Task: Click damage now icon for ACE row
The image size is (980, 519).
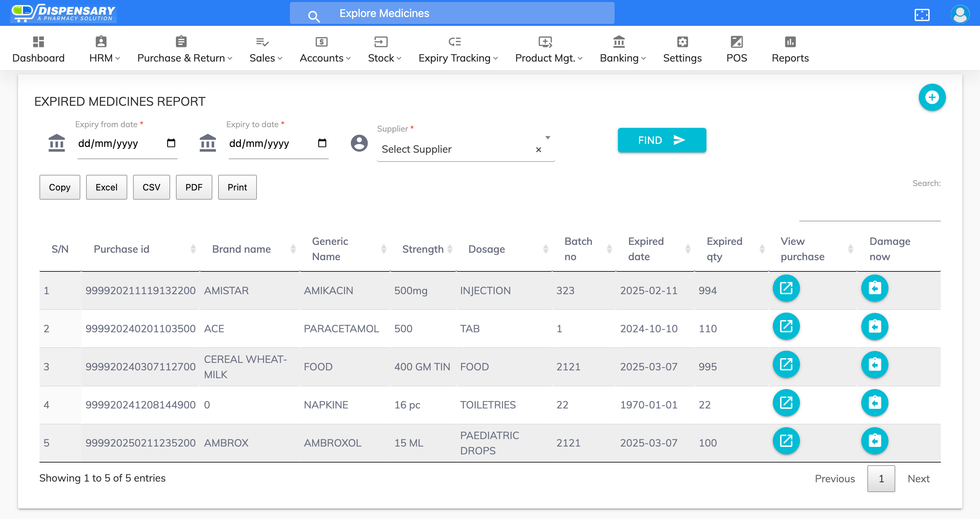Action: click(x=874, y=327)
